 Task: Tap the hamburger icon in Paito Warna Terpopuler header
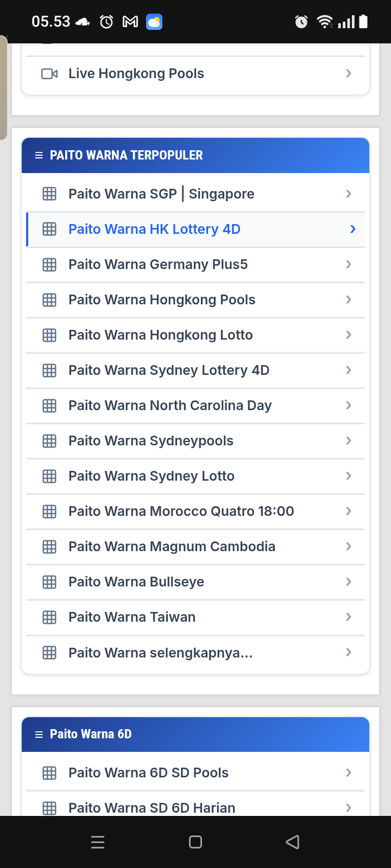(39, 156)
